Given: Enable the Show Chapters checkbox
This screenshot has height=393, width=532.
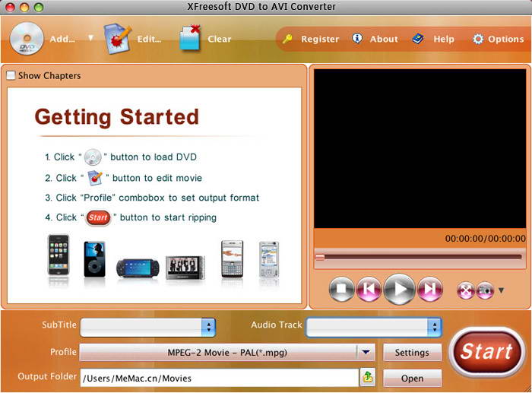Looking at the screenshot, I should point(11,75).
